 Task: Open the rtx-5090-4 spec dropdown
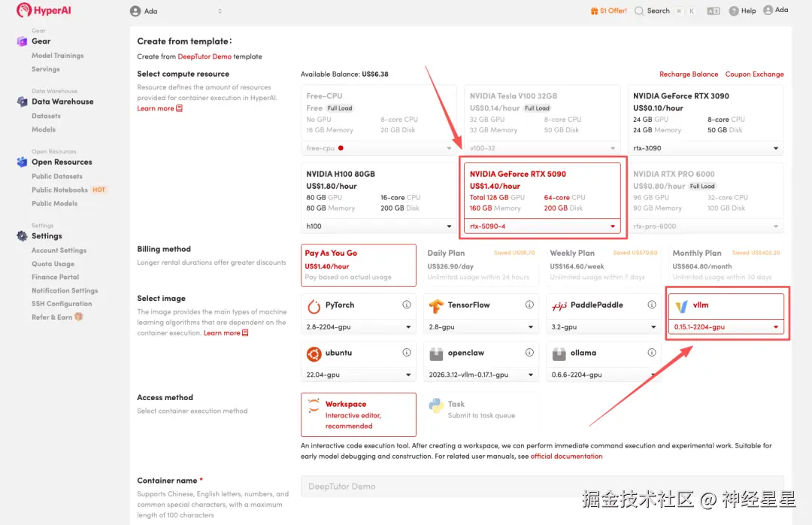click(x=542, y=226)
